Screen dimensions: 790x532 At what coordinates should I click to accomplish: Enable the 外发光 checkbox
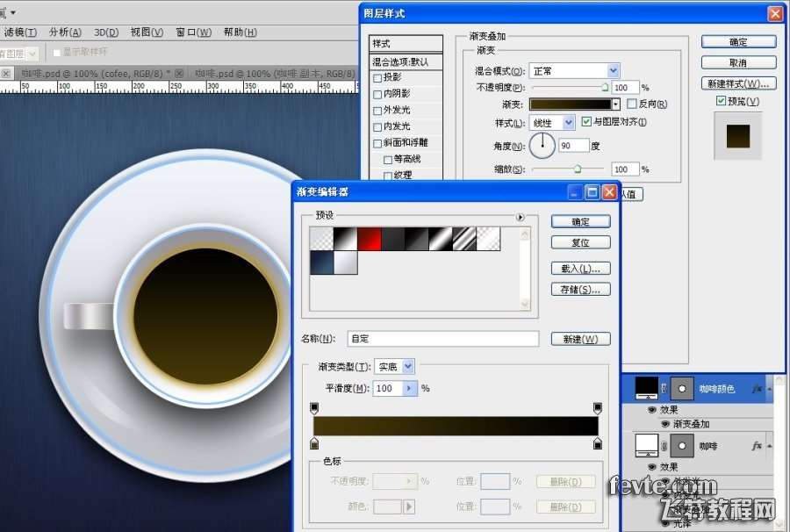pos(377,111)
